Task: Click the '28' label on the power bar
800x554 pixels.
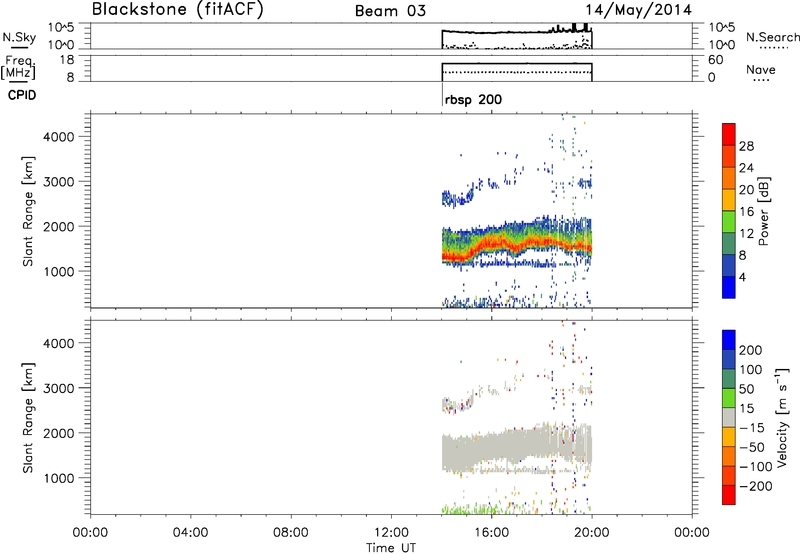Action: [x=746, y=146]
